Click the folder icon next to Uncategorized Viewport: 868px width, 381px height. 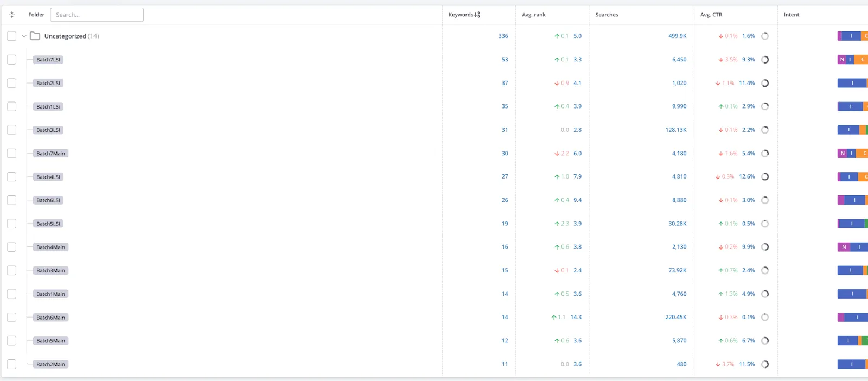(x=35, y=36)
